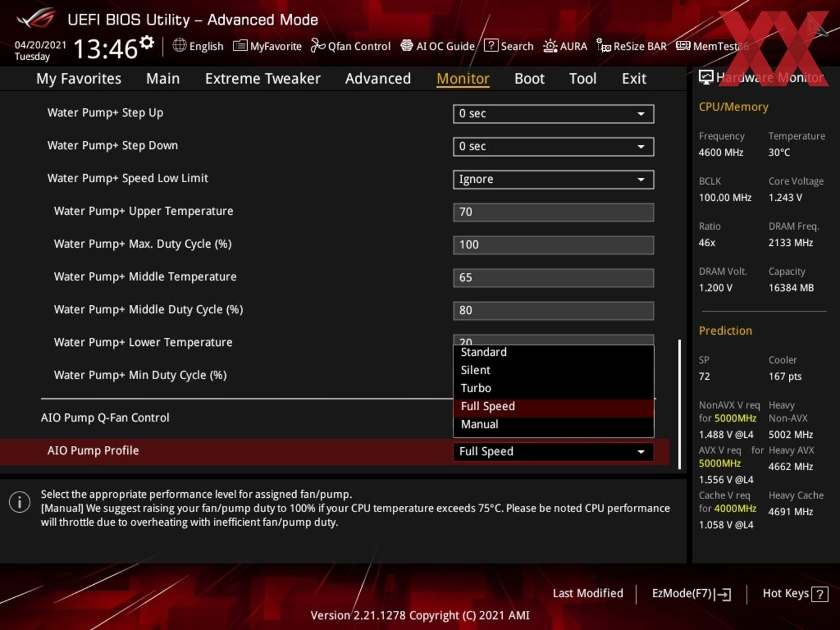Expand Water Pump+ Step Up dropdown
Viewport: 840px width, 630px height.
point(553,114)
